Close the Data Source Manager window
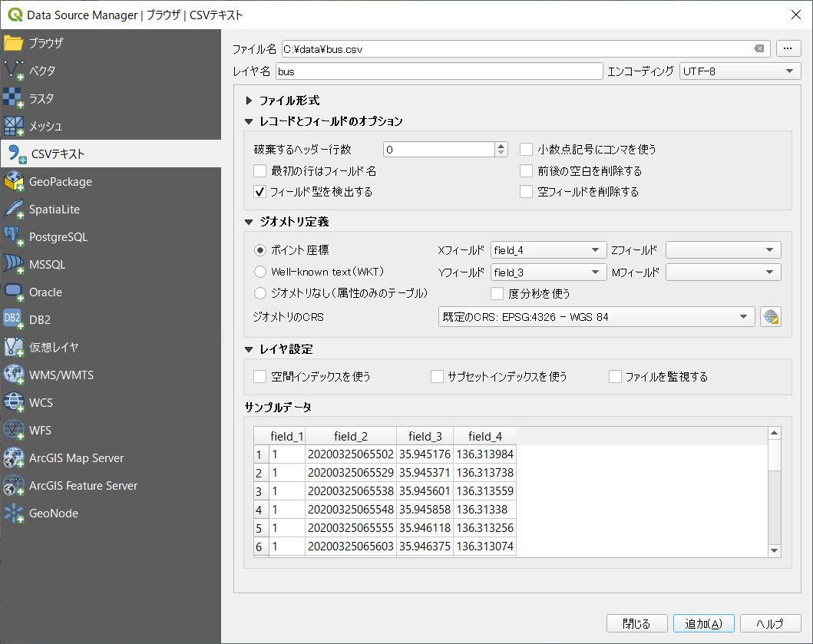Screen dimensions: 813x644 coord(796,15)
